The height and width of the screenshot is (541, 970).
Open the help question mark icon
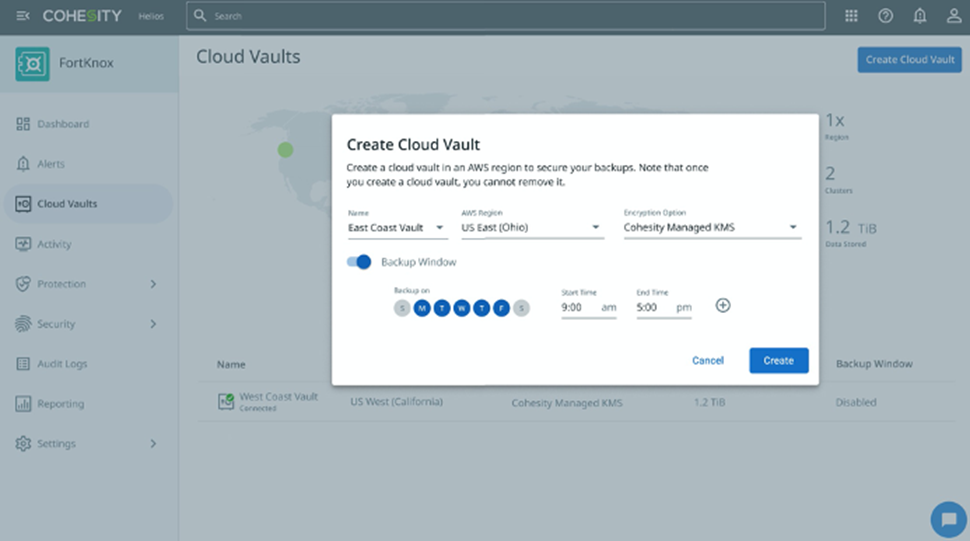[885, 16]
